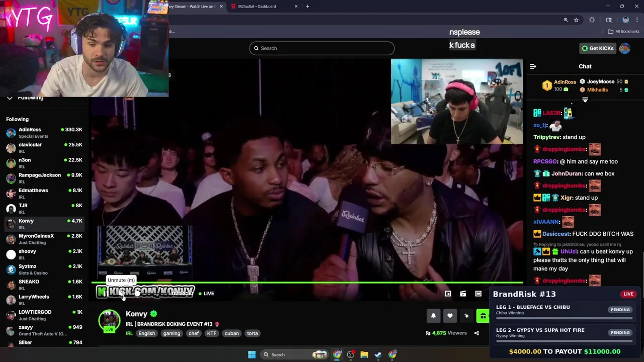Open the green gift subs button

(x=483, y=316)
